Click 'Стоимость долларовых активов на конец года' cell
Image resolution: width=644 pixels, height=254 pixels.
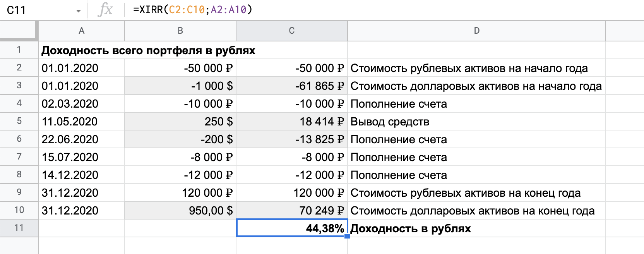(477, 211)
